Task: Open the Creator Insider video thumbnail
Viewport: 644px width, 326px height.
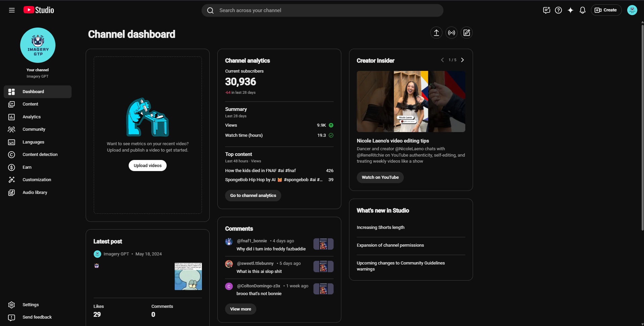Action: pos(411,101)
